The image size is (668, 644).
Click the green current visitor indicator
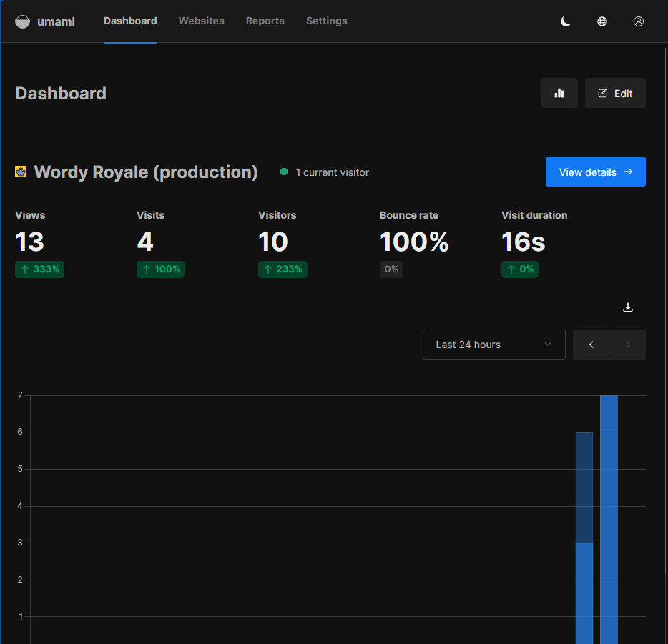[284, 172]
